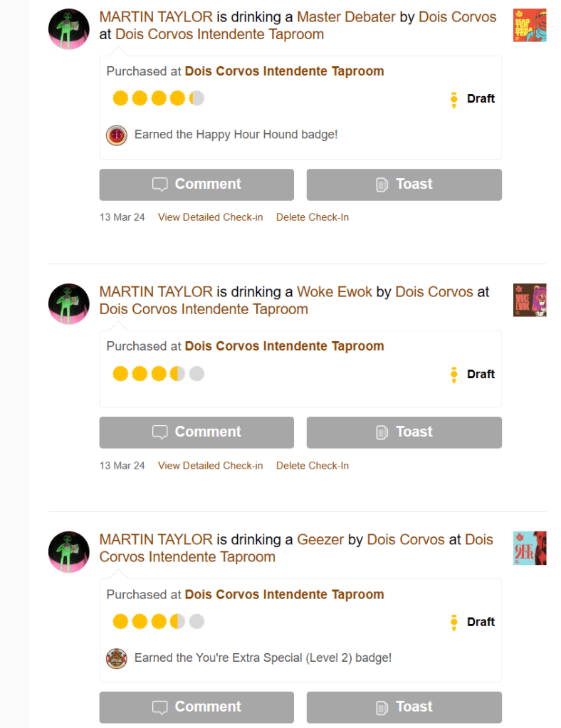561x728 pixels.
Task: Click the Master Debater beer label thumbnail
Action: pos(530,26)
